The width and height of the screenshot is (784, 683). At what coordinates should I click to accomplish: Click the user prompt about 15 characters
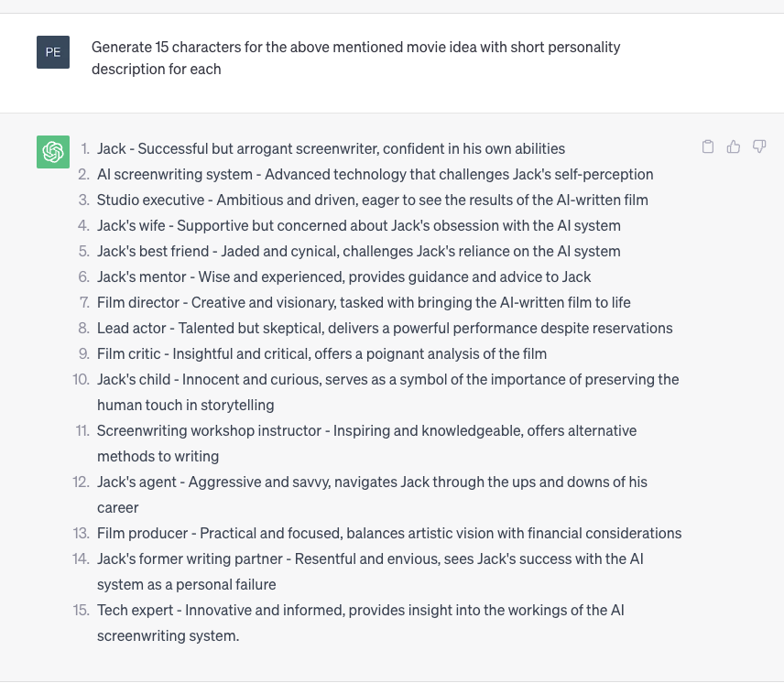[x=355, y=58]
